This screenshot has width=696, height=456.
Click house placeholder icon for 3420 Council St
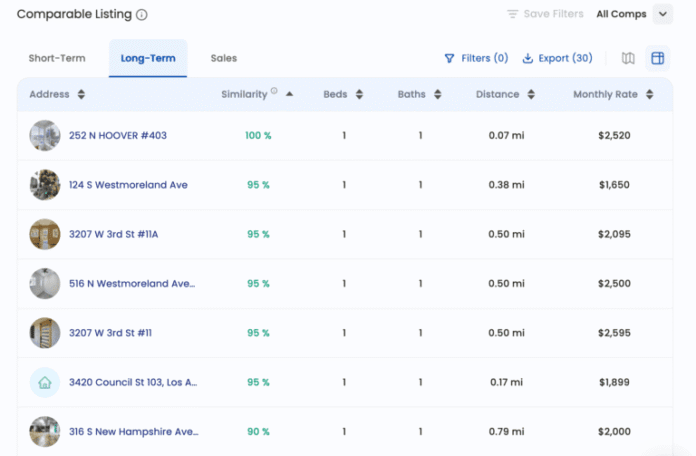45,382
